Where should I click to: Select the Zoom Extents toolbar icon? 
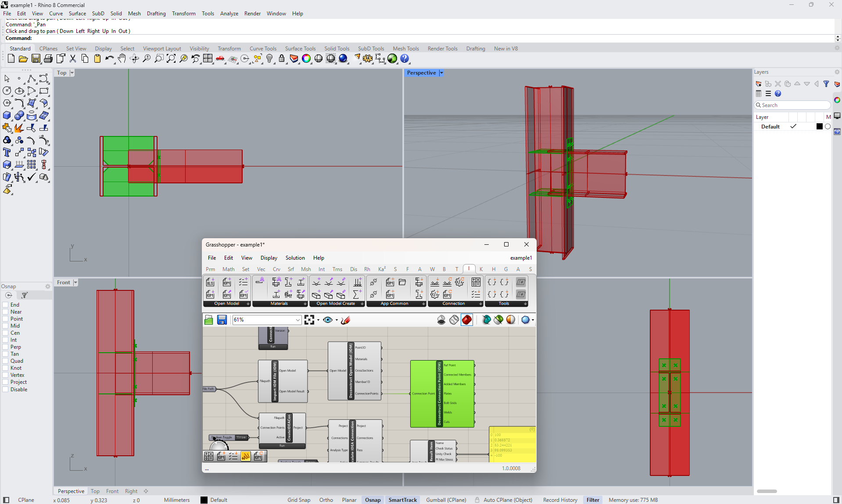click(x=171, y=59)
